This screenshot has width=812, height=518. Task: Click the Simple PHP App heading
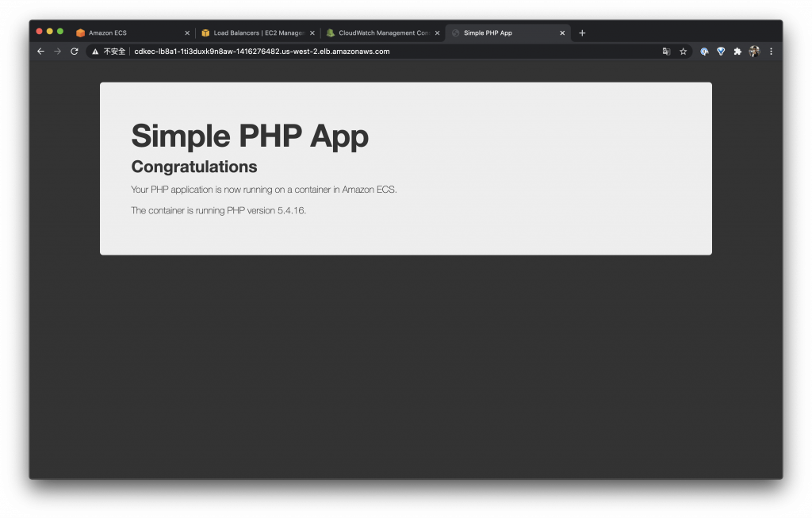click(x=250, y=136)
